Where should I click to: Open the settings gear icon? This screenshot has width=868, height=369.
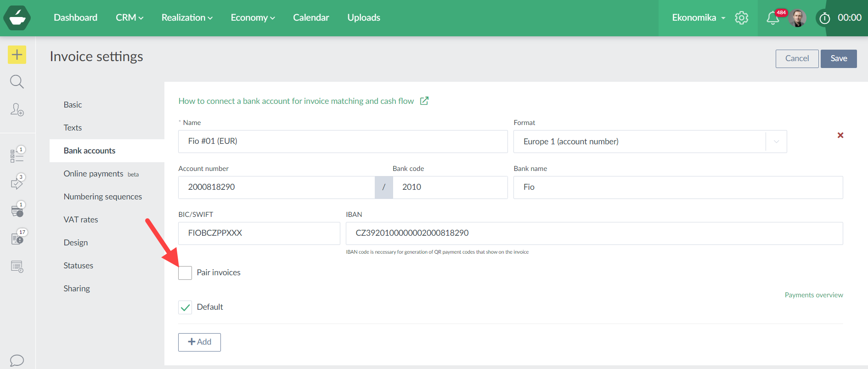pos(741,18)
